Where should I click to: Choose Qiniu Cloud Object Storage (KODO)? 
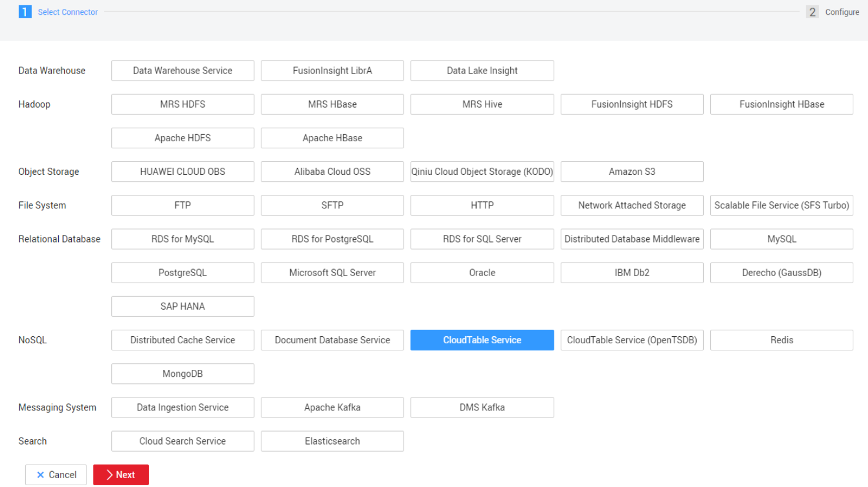tap(482, 171)
